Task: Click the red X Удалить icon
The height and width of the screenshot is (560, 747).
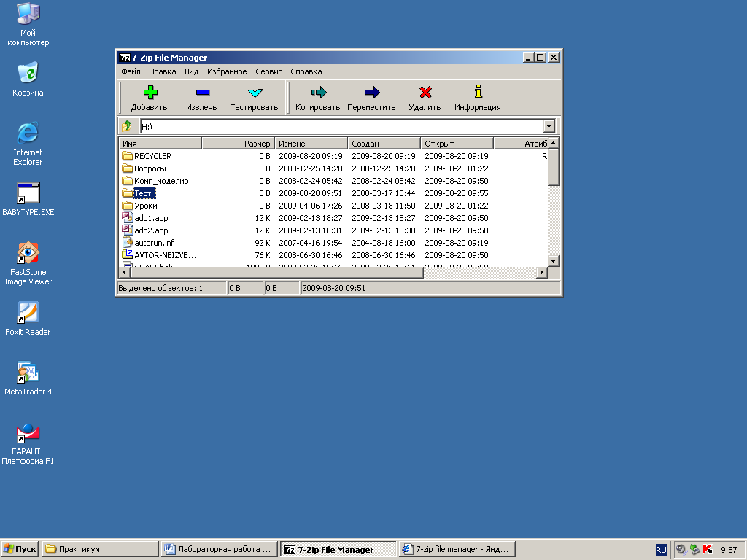Action: tap(425, 93)
